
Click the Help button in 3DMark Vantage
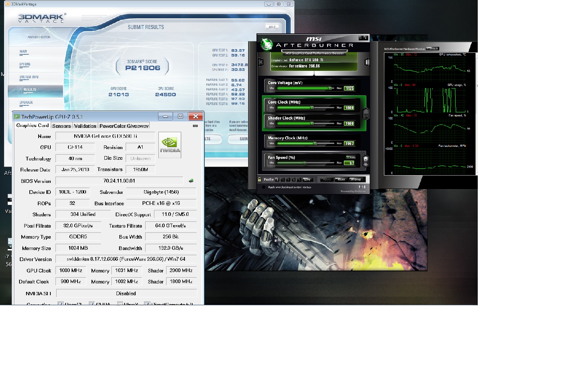tap(272, 27)
